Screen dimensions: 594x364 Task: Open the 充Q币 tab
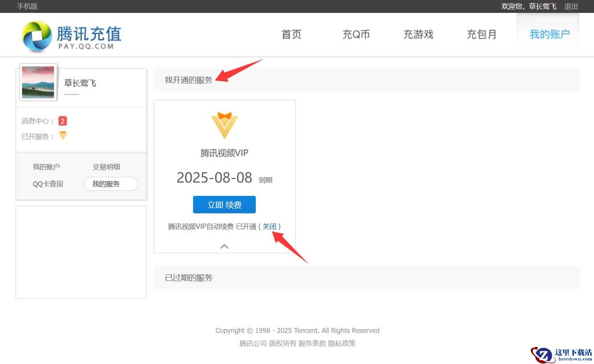click(356, 34)
